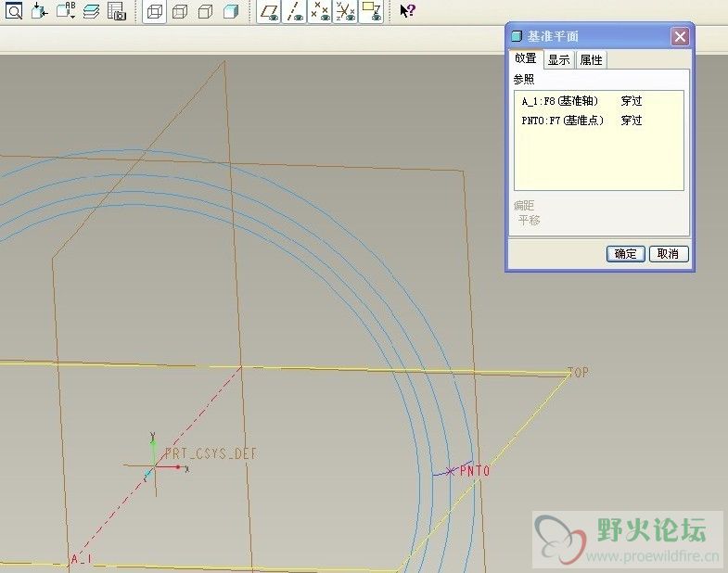Screen dimensions: 728x573
Task: Select reference PNT0:F7(基准点) row
Action: point(599,121)
